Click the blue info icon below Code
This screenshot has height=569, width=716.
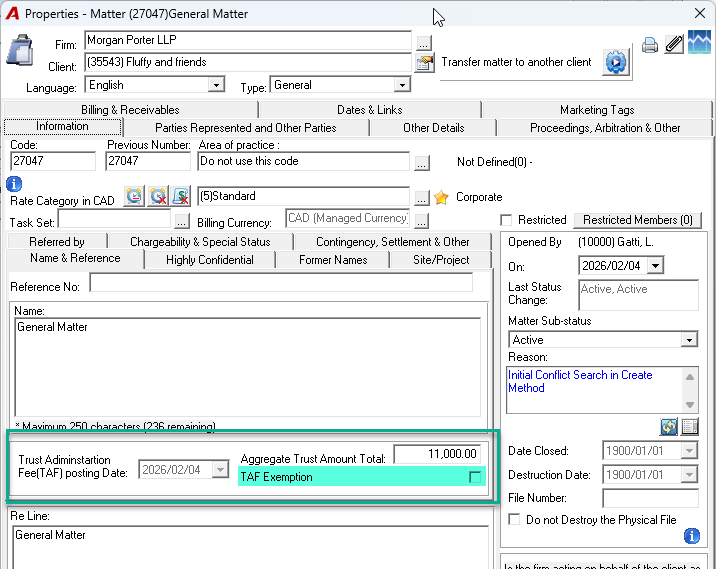14,184
